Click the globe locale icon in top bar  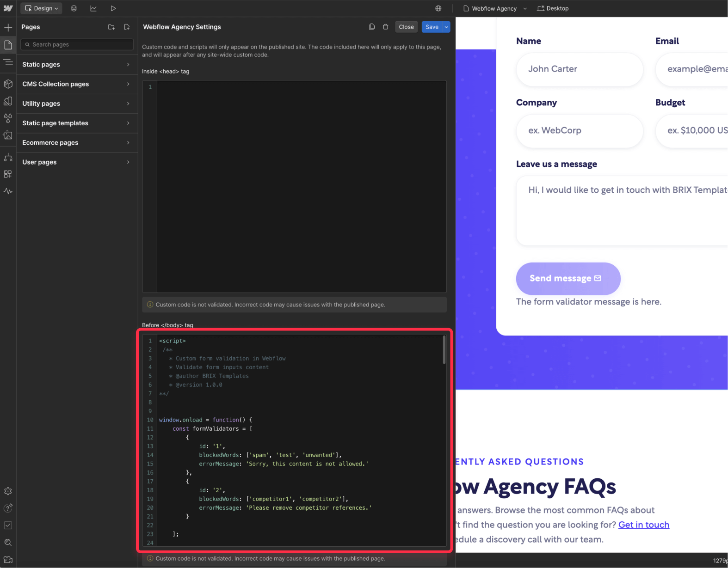pyautogui.click(x=438, y=8)
